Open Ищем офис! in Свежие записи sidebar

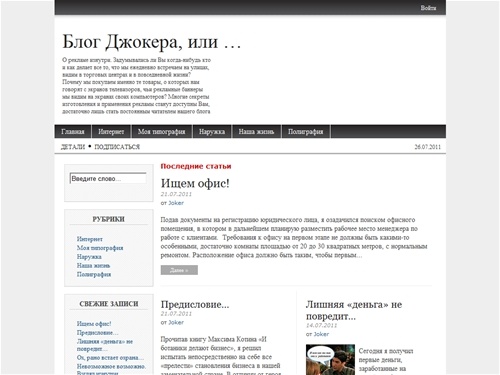tap(94, 324)
